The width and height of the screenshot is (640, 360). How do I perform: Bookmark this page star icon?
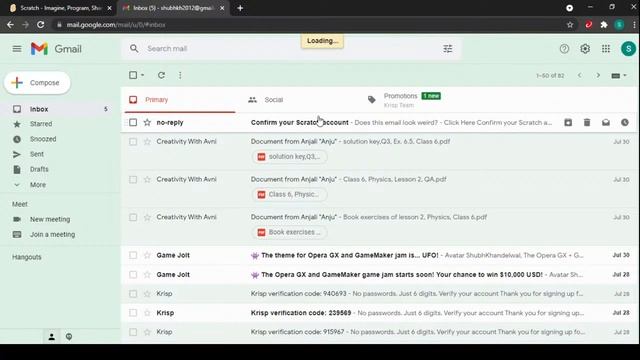tap(570, 25)
